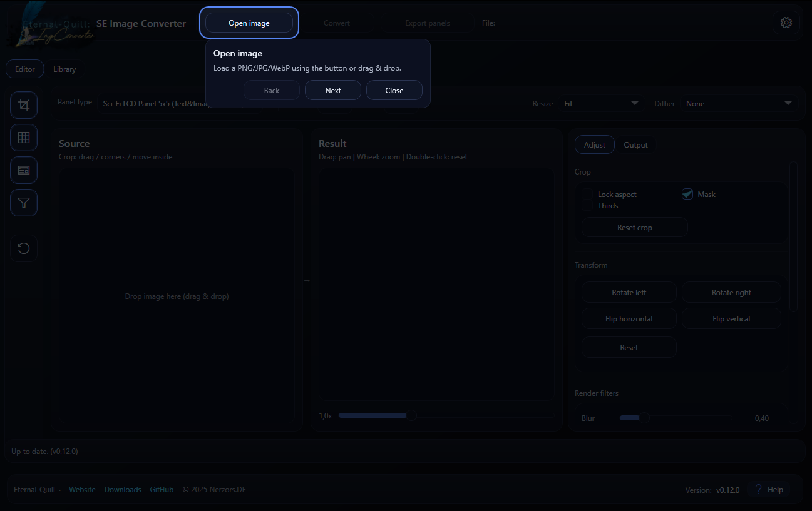Toggle the Lock aspect checkbox

587,195
